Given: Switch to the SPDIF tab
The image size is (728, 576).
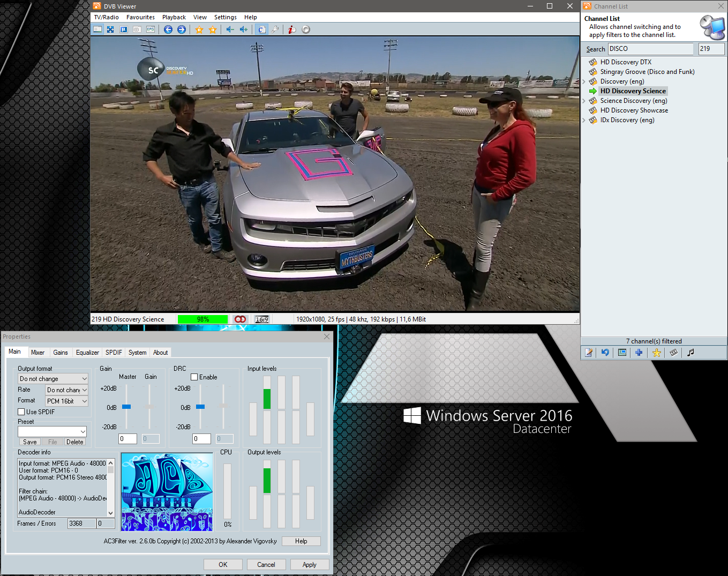Looking at the screenshot, I should click(114, 353).
